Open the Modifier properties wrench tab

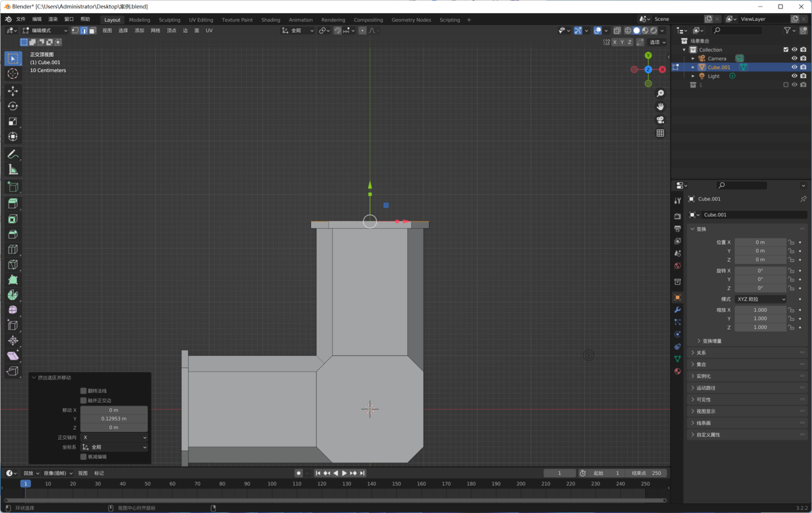(678, 310)
